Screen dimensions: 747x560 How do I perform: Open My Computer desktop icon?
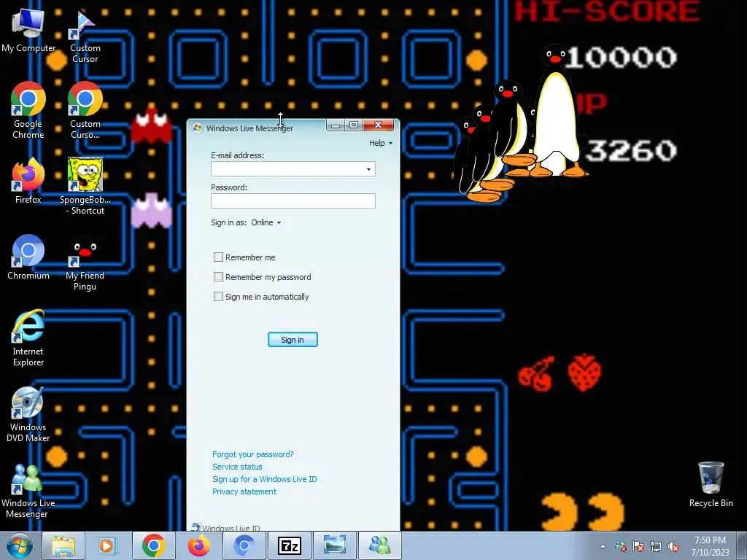[28, 29]
